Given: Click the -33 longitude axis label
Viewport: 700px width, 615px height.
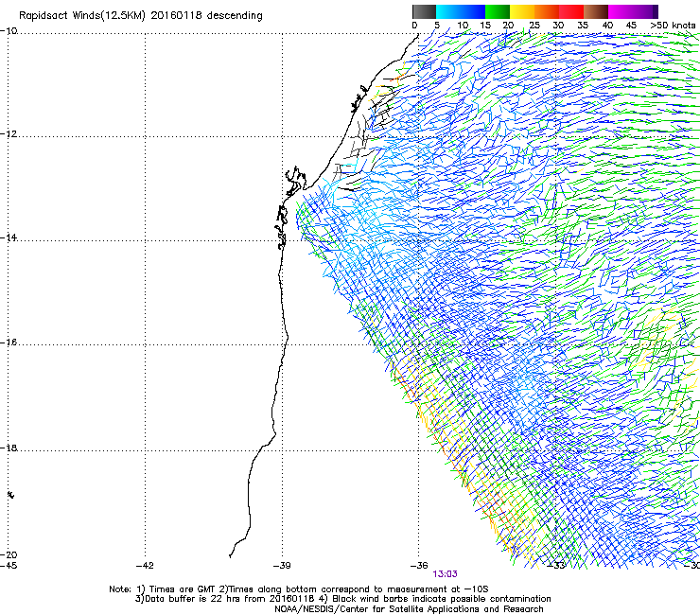Looking at the screenshot, I should [x=556, y=566].
